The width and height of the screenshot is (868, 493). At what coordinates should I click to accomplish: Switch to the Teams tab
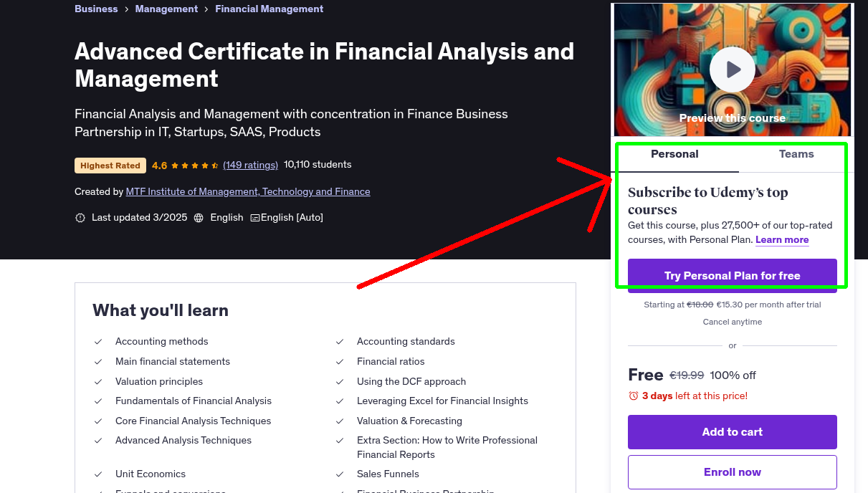click(796, 154)
